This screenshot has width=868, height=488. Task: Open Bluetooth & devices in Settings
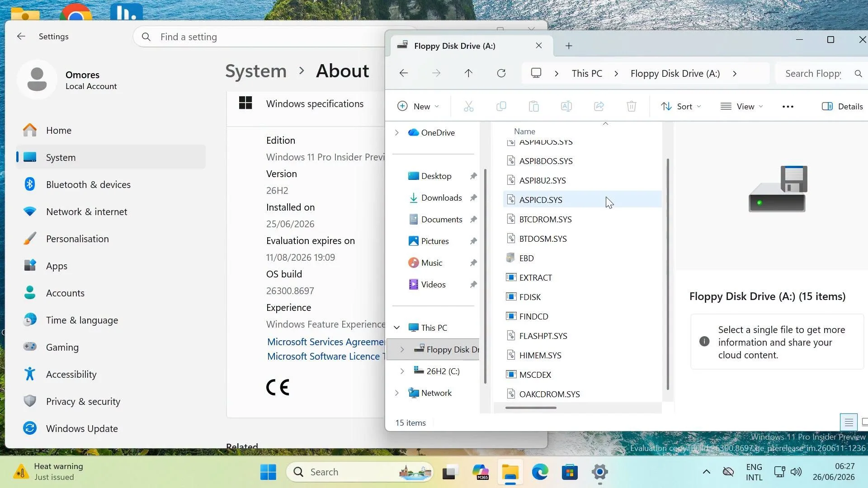click(x=111, y=184)
